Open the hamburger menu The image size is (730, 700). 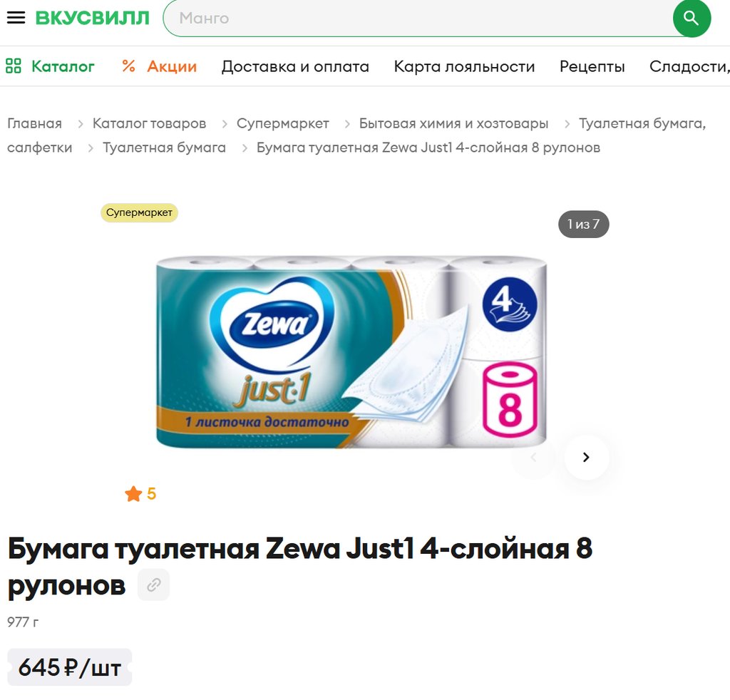[x=16, y=18]
